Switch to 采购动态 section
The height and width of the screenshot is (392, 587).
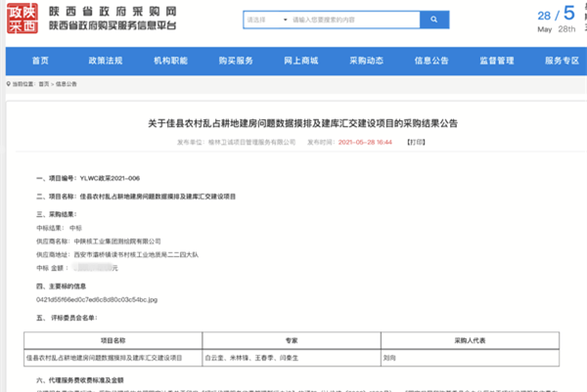[x=366, y=61]
